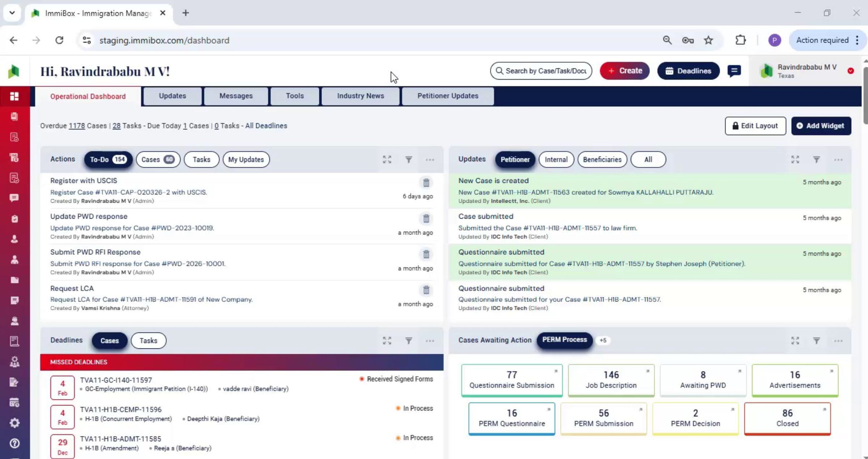Open the 1178 overdue cases link

(x=77, y=126)
